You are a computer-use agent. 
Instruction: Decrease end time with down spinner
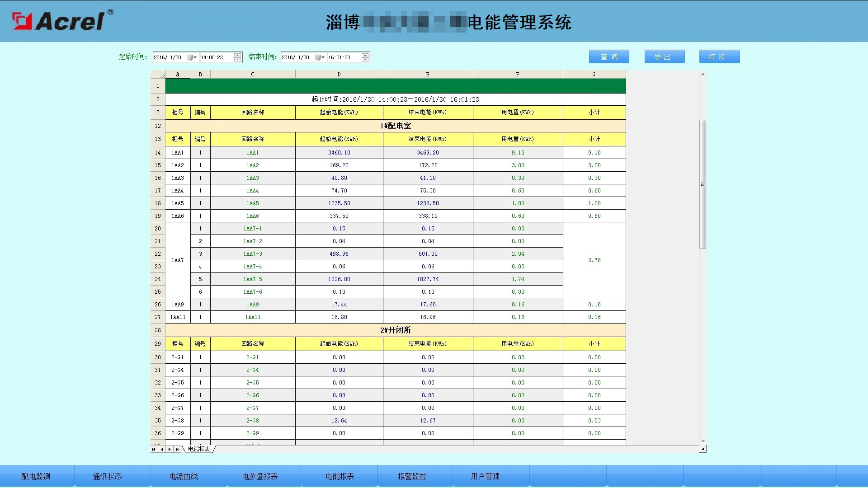click(x=365, y=60)
